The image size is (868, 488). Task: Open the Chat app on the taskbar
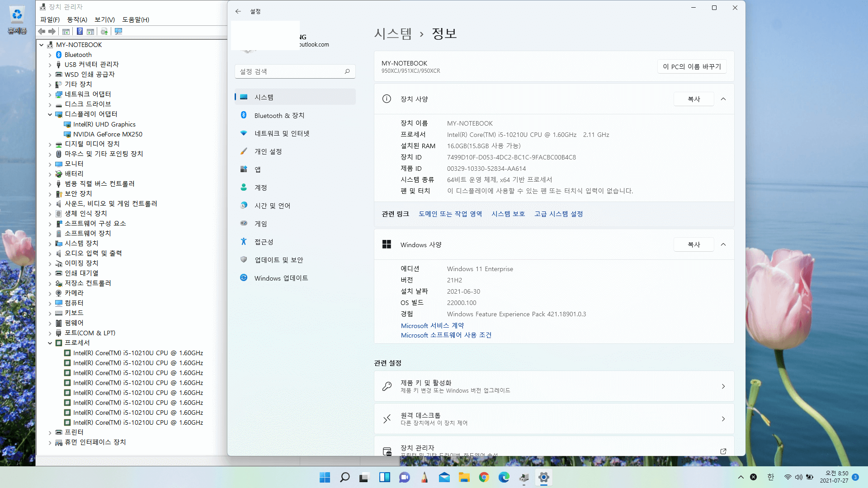pyautogui.click(x=404, y=477)
